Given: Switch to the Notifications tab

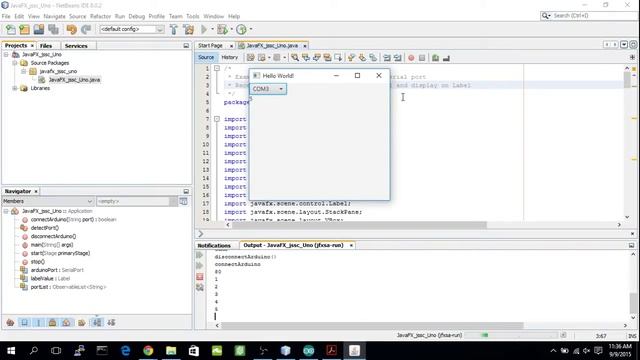Looking at the screenshot, I should 214,245.
